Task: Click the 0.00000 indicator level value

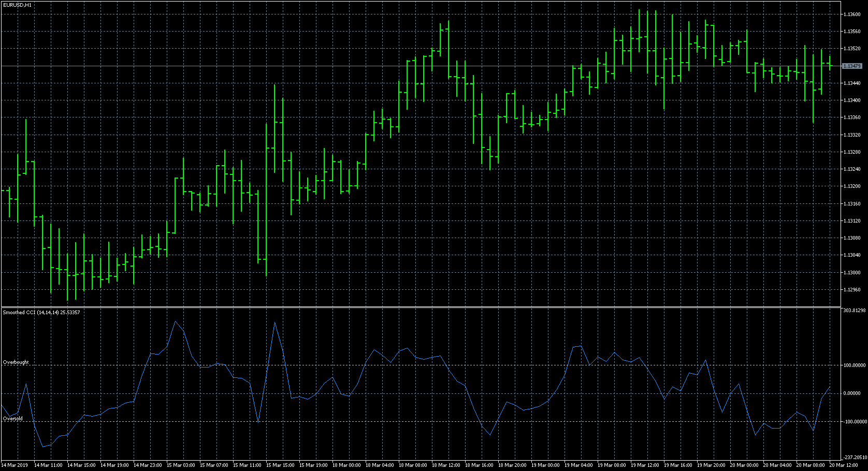Action: point(852,393)
